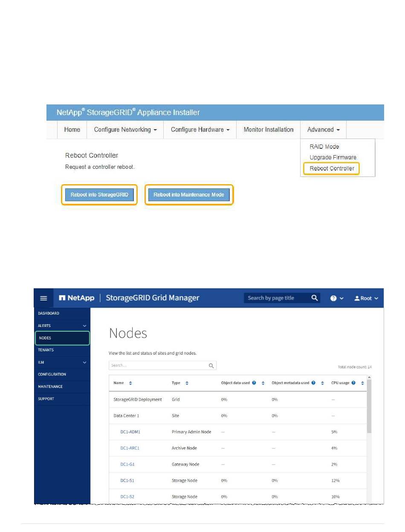Open the DC1-ADM1 node link
Screen dimensions: 405x532
(x=130, y=432)
